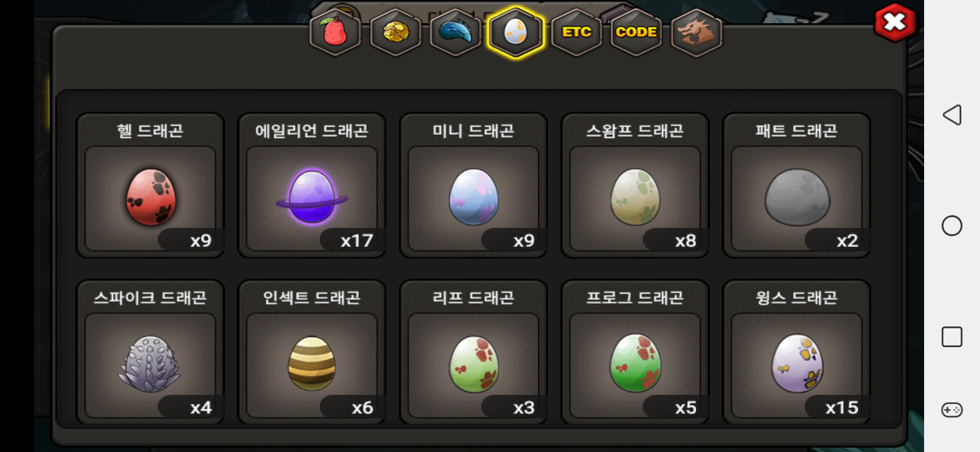Image resolution: width=980 pixels, height=452 pixels.
Task: Pick the spiky gray Spike Dragon egg
Action: pos(150,352)
